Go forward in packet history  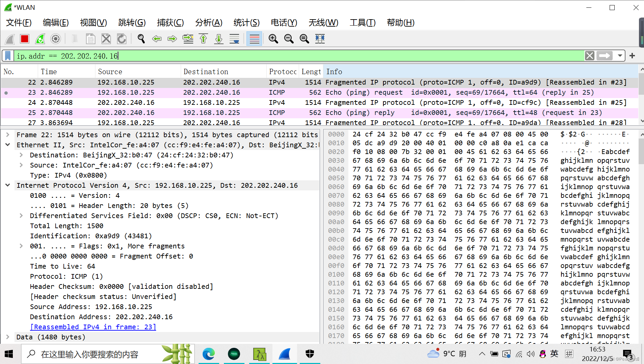click(x=172, y=39)
